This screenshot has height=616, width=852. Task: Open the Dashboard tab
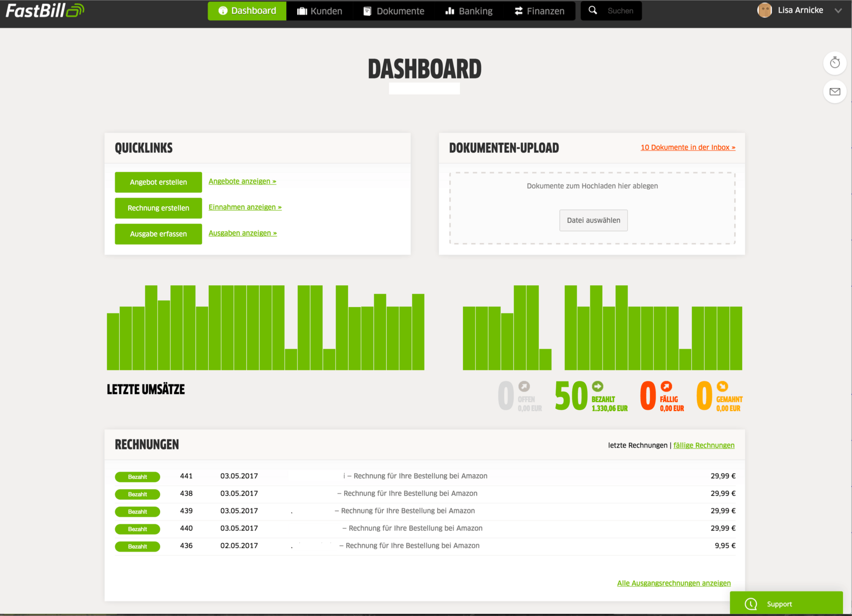click(247, 10)
